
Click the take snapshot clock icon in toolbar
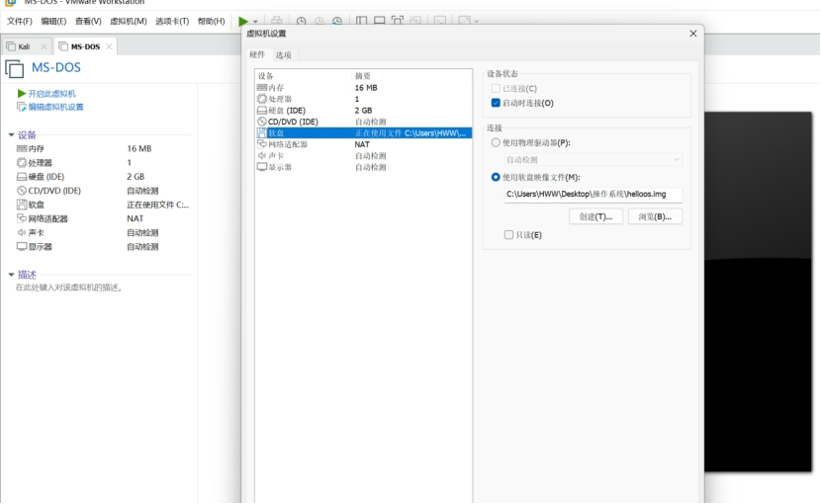coord(301,21)
